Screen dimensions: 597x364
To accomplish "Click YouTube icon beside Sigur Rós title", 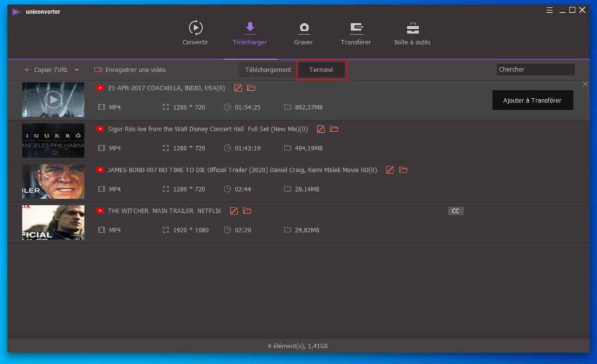I will tap(100, 129).
